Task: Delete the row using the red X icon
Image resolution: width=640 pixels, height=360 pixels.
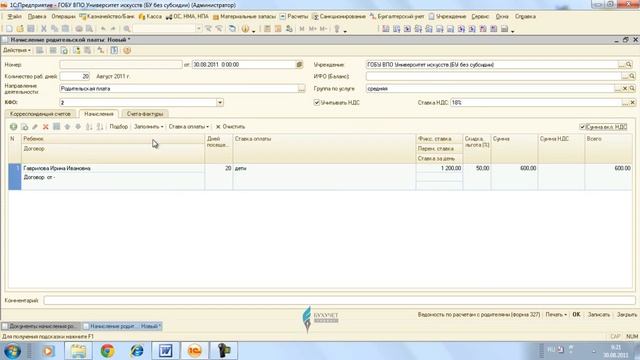Action: (x=46, y=127)
